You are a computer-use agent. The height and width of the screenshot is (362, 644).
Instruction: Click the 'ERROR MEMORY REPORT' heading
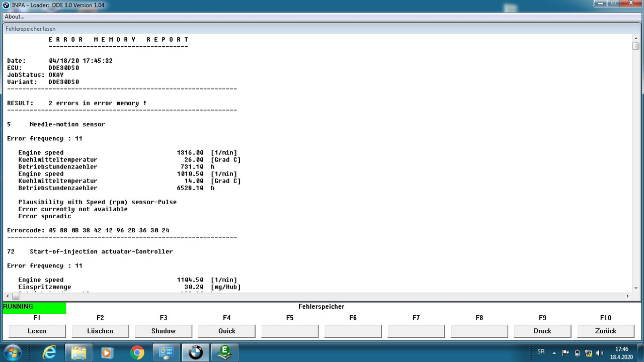[x=118, y=39]
